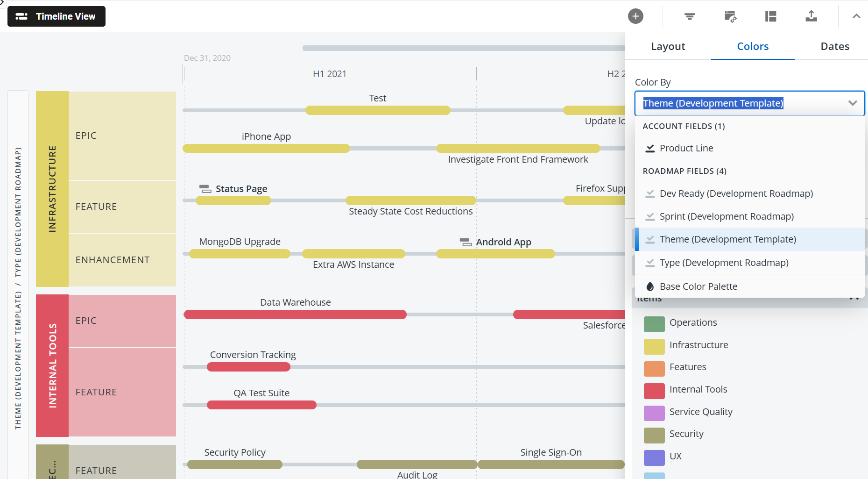Switch to the Dates tab
Screen dimensions: 868x479
(834, 46)
